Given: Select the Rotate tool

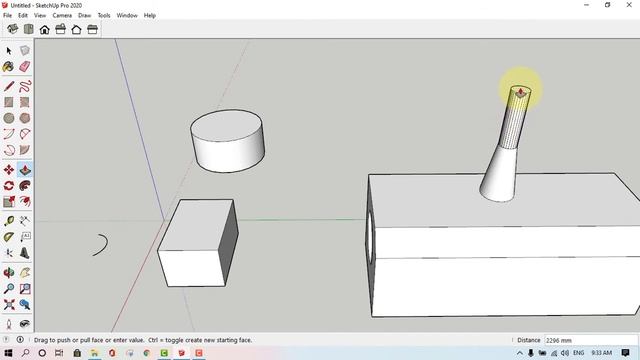Looking at the screenshot, I should [x=9, y=186].
